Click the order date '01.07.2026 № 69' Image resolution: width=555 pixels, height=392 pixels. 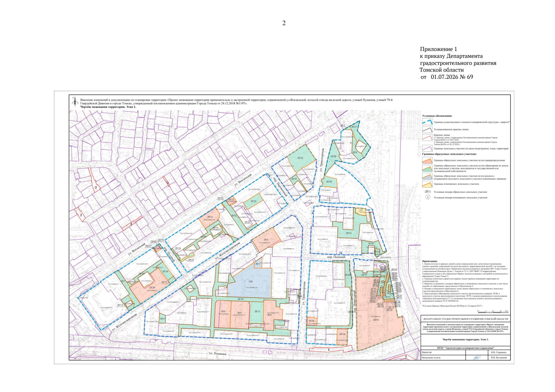tap(452, 77)
